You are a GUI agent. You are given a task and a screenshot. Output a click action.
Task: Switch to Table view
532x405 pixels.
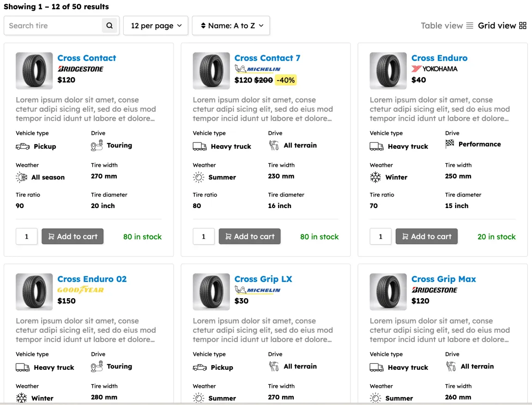click(x=447, y=26)
